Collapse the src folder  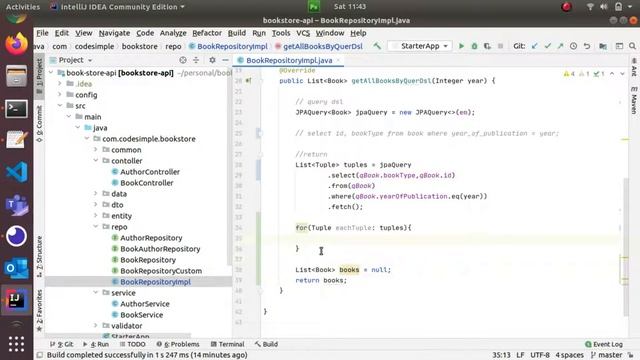pos(60,106)
